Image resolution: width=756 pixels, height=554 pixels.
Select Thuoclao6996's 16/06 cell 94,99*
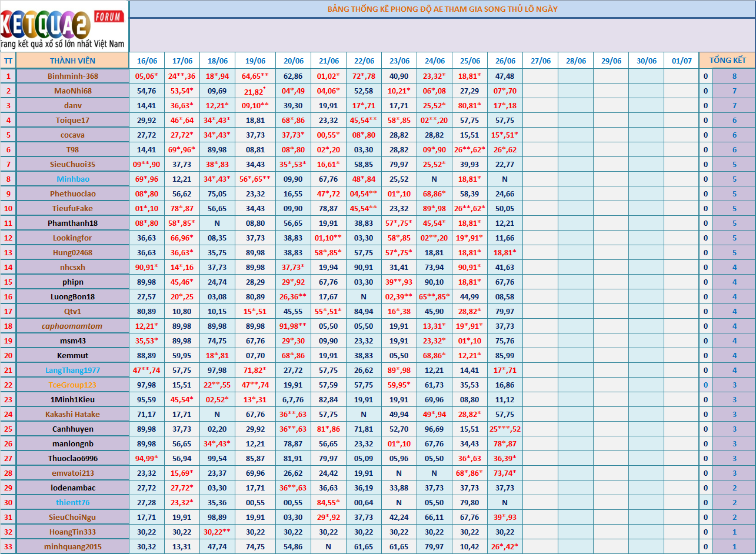pyautogui.click(x=146, y=458)
